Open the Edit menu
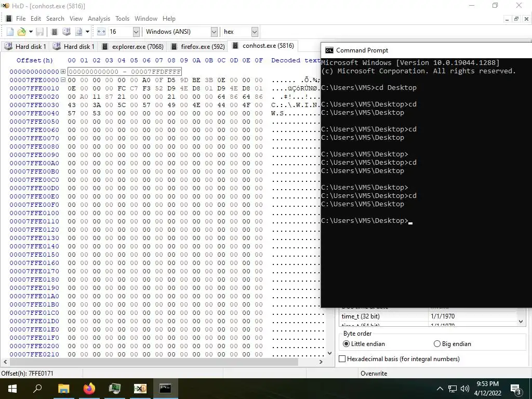Viewport: 532px width, 399px height. [x=36, y=19]
